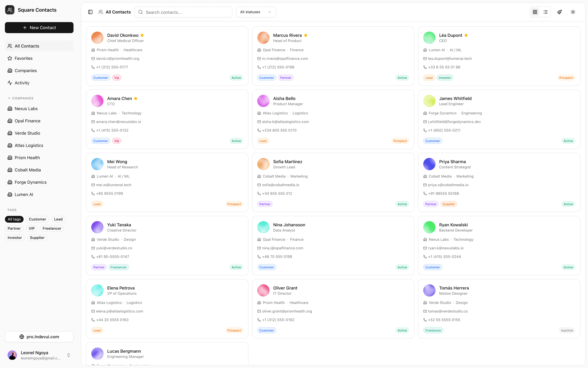588x368 pixels.
Task: Select Forge Dynamics company
Action: pos(39,182)
